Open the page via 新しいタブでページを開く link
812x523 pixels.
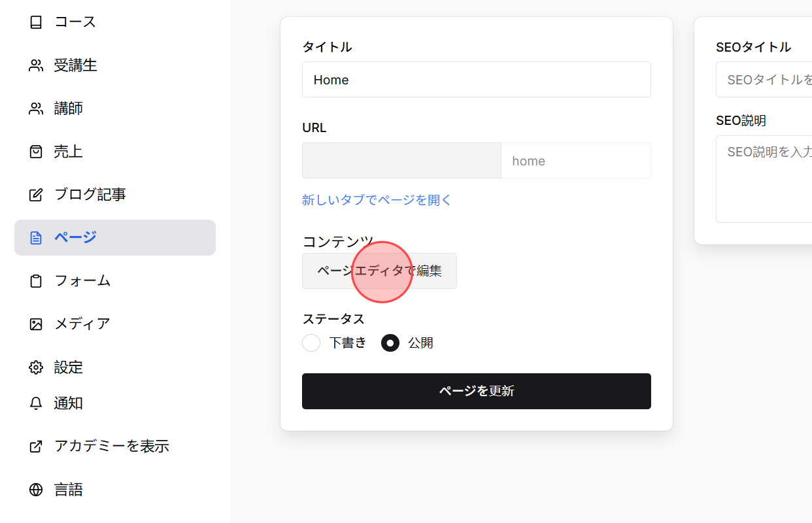point(376,199)
